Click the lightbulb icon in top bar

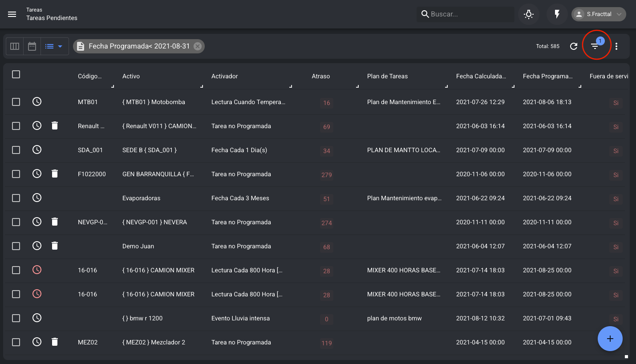529,14
